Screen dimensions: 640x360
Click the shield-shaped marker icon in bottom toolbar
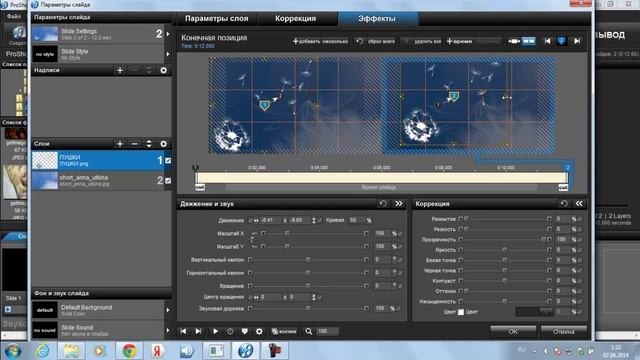coord(244,331)
